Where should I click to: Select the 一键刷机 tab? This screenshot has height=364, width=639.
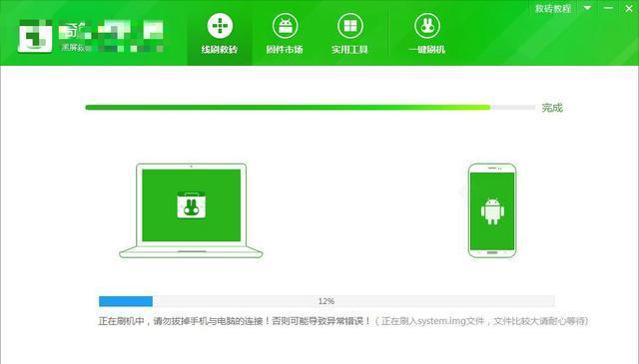(426, 33)
